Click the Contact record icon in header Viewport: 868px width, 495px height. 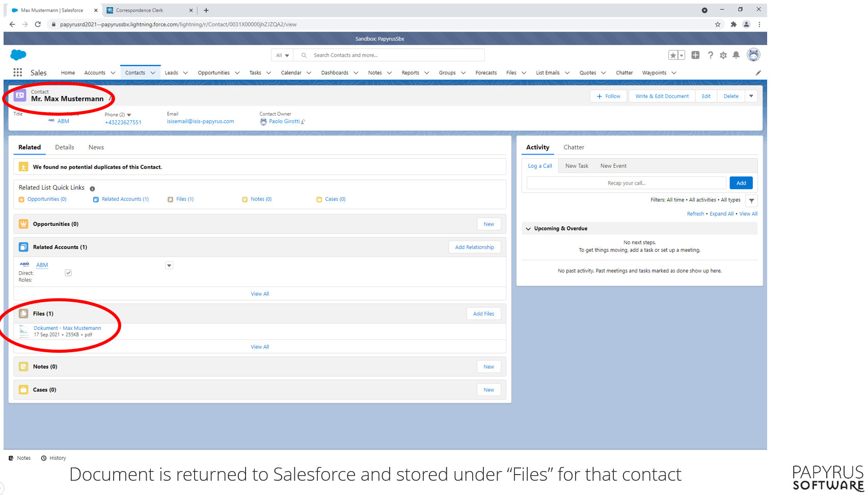[20, 95]
